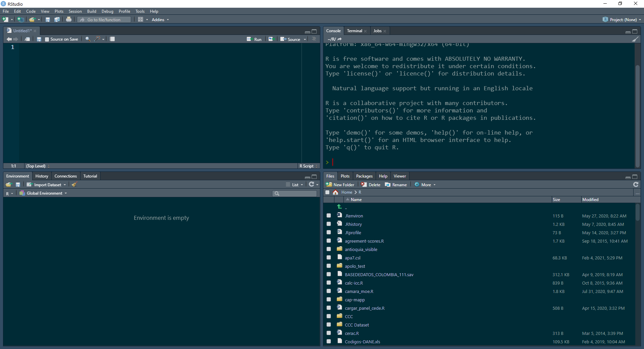The image size is (644, 349).
Task: Click the re-run previous code icon
Action: [271, 39]
